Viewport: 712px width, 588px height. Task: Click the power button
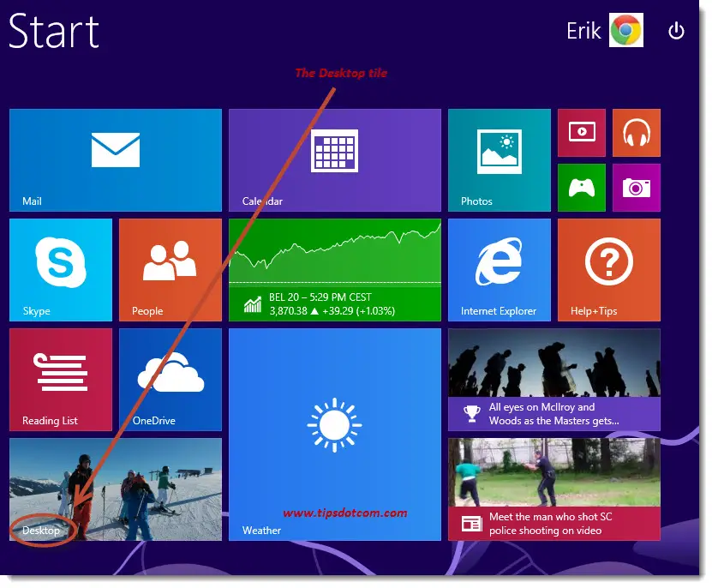point(676,31)
